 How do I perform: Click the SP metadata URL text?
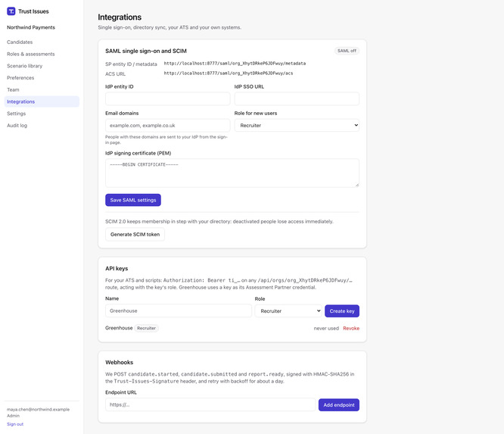click(235, 64)
